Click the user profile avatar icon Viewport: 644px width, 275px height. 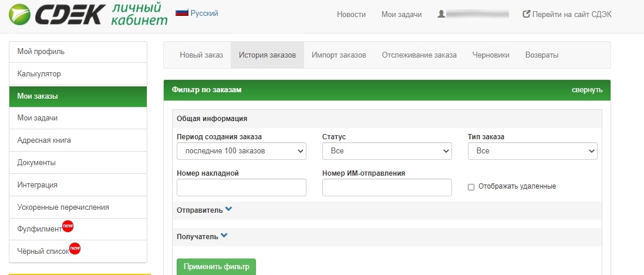click(441, 14)
